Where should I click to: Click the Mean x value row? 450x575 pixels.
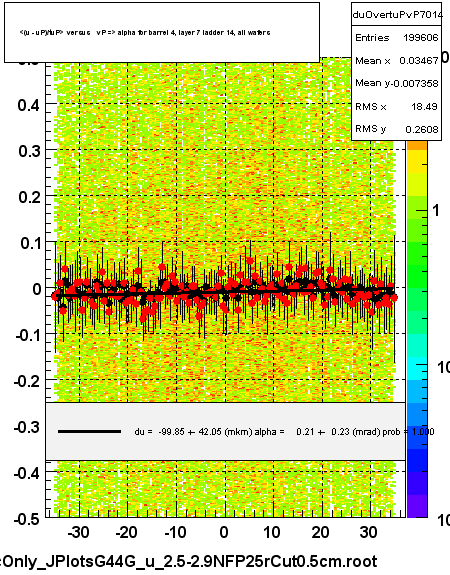click(397, 61)
